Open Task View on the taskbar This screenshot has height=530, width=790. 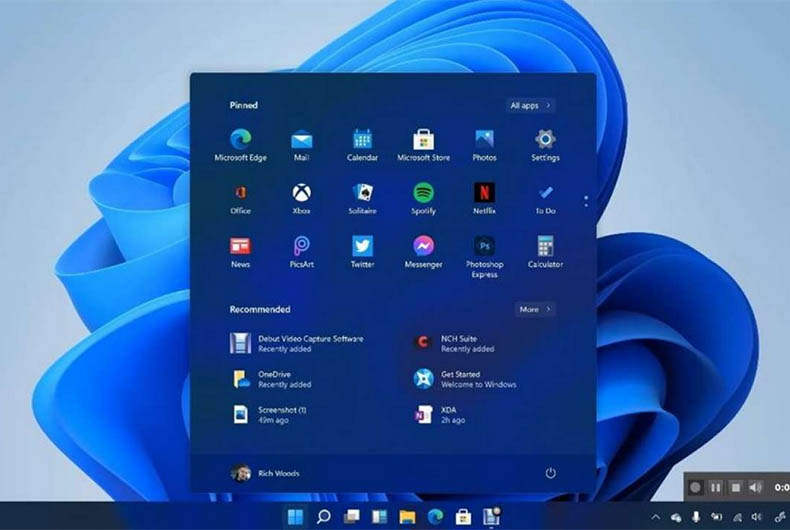[x=351, y=516]
